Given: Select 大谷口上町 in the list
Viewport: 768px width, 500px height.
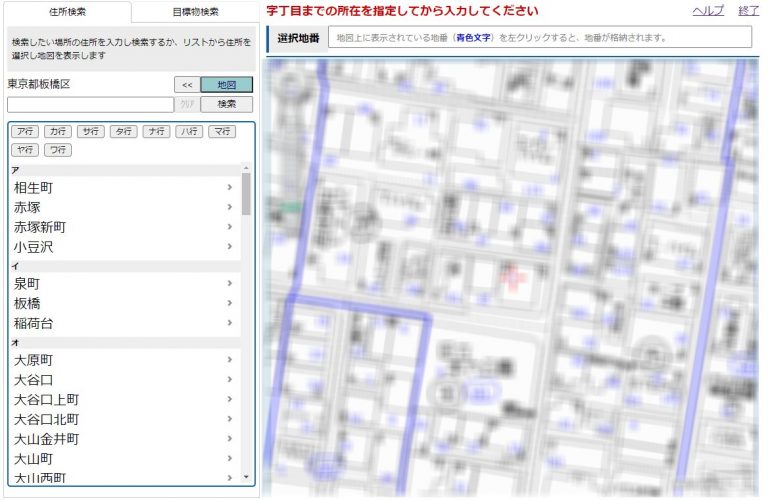Looking at the screenshot, I should pos(125,400).
